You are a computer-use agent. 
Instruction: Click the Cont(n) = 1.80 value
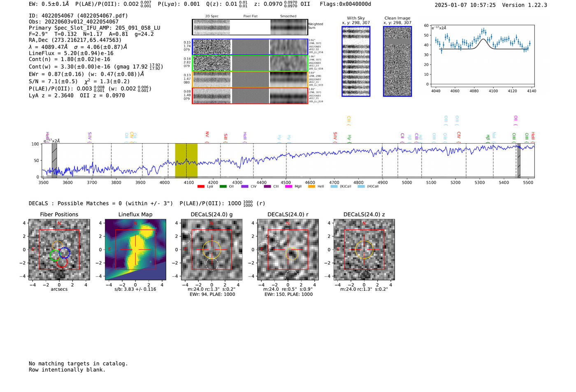pyautogui.click(x=70, y=59)
